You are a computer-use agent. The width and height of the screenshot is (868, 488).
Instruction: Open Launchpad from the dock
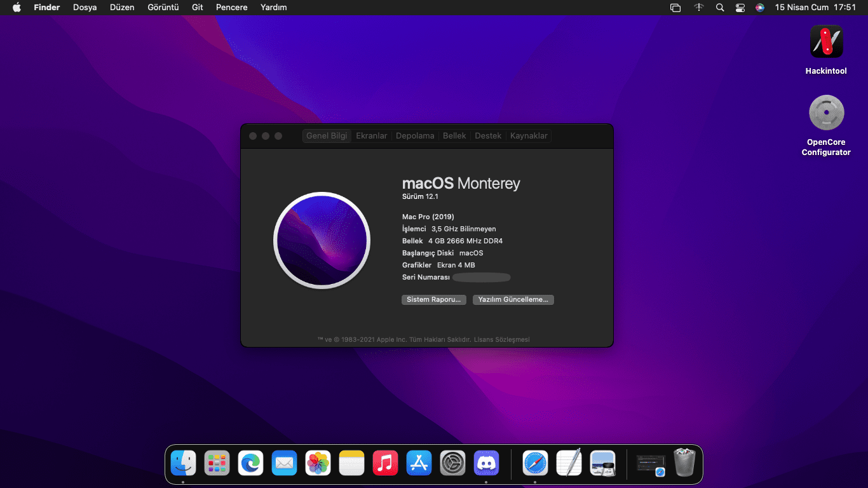(x=217, y=463)
